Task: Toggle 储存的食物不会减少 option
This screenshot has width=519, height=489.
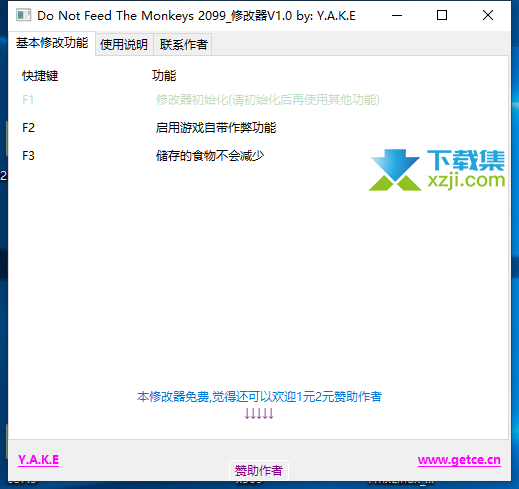Action: pos(210,155)
